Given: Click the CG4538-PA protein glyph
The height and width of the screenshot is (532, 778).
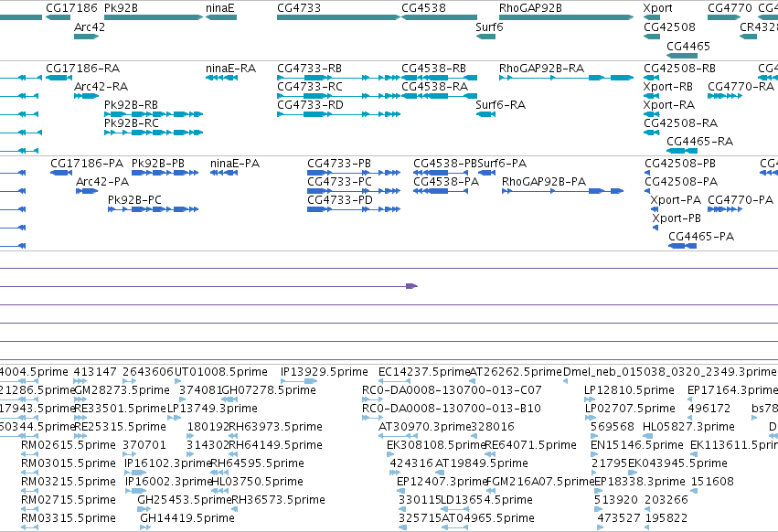Looking at the screenshot, I should pos(441,190).
